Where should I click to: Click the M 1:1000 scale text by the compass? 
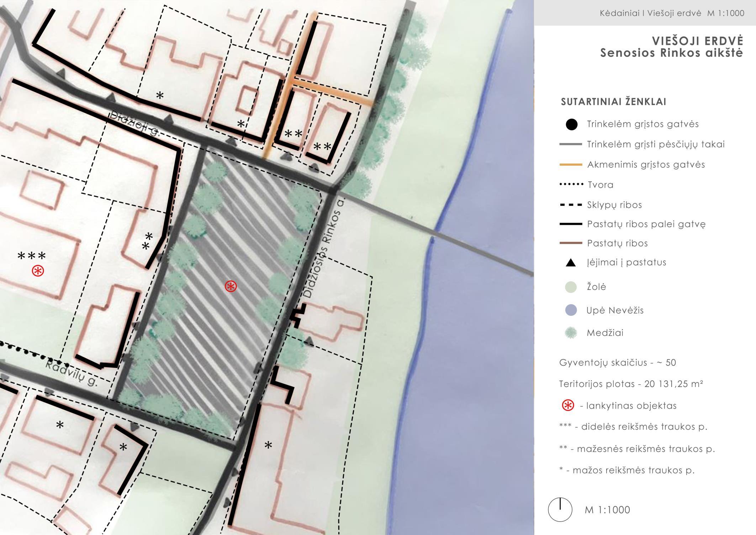(607, 510)
